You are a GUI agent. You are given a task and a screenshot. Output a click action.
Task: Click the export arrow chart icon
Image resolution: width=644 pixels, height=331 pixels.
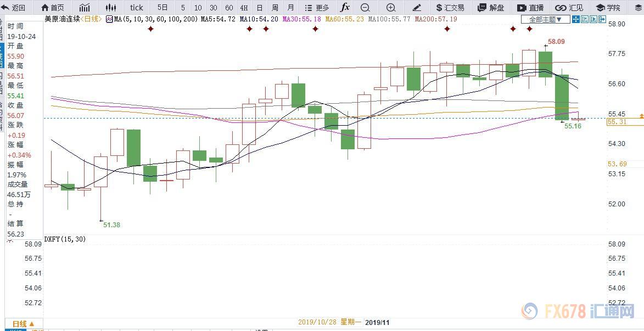point(602,19)
